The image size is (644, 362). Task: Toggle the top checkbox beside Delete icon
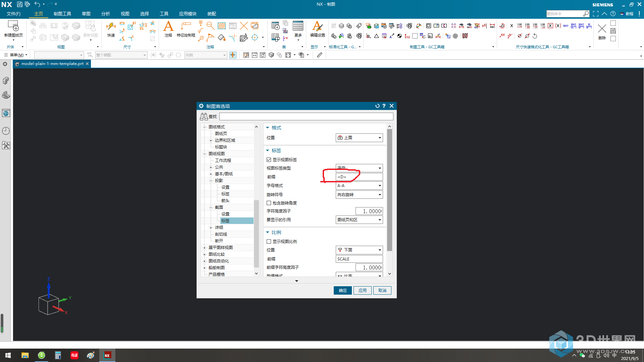(613, 23)
